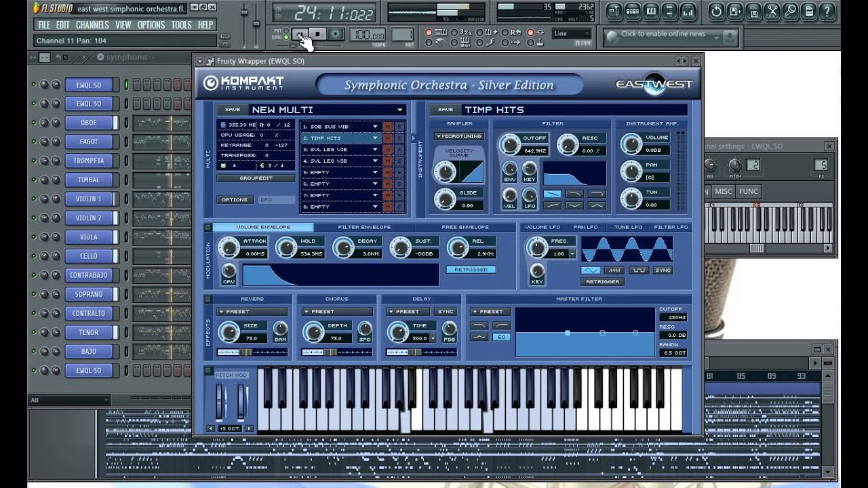
Task: Select the sawtooth LFO waveform icon
Action: [x=614, y=270]
